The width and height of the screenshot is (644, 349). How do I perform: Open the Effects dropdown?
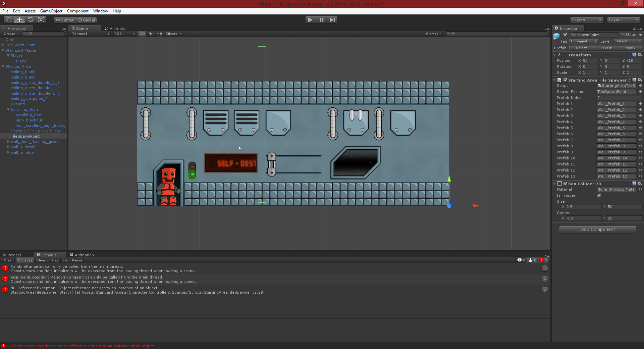click(173, 34)
